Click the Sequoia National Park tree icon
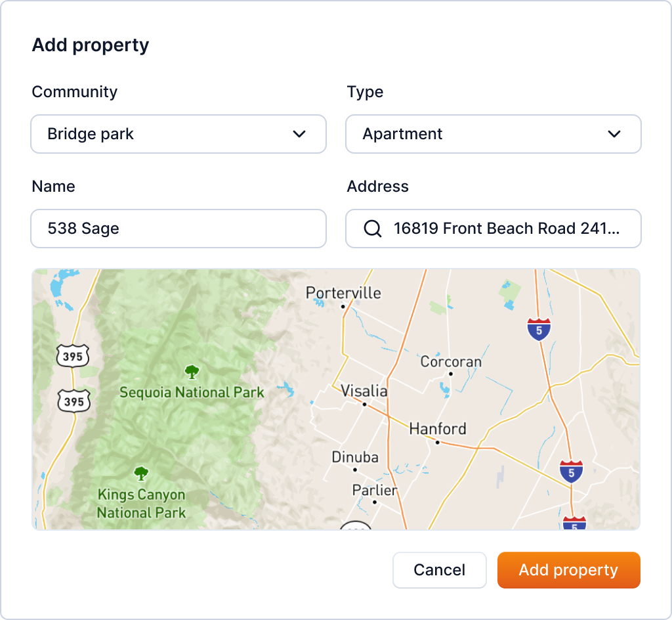 pyautogui.click(x=192, y=372)
